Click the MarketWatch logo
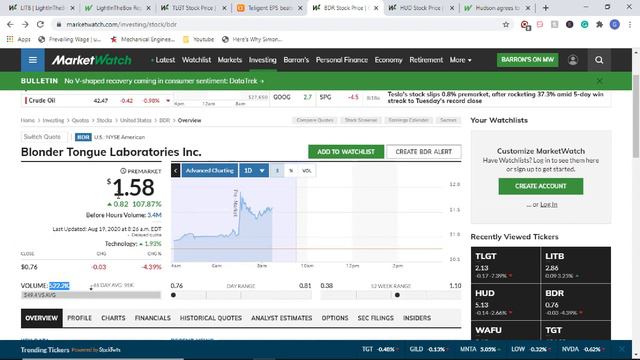640x360 pixels. pos(91,60)
